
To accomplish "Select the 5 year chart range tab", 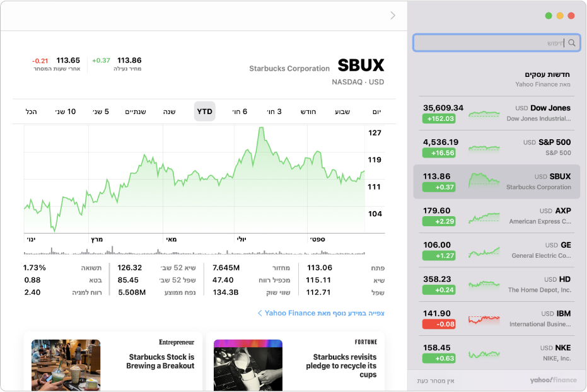I will (101, 112).
